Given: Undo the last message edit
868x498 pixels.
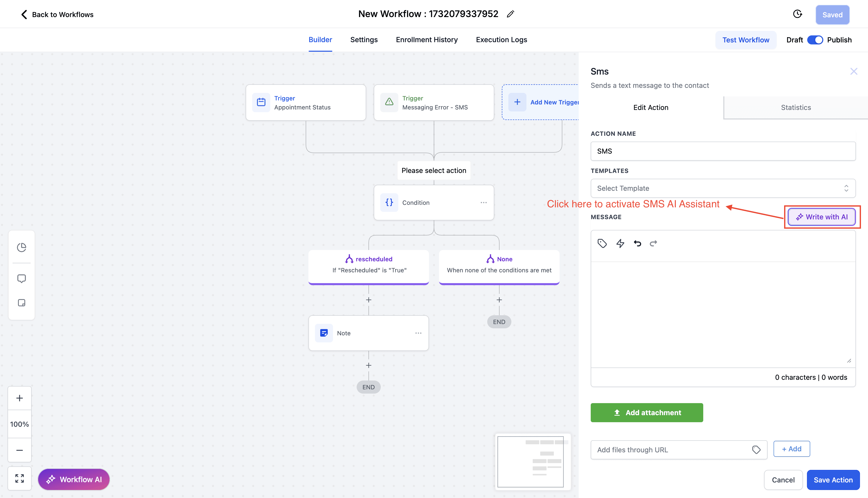Looking at the screenshot, I should coord(637,243).
